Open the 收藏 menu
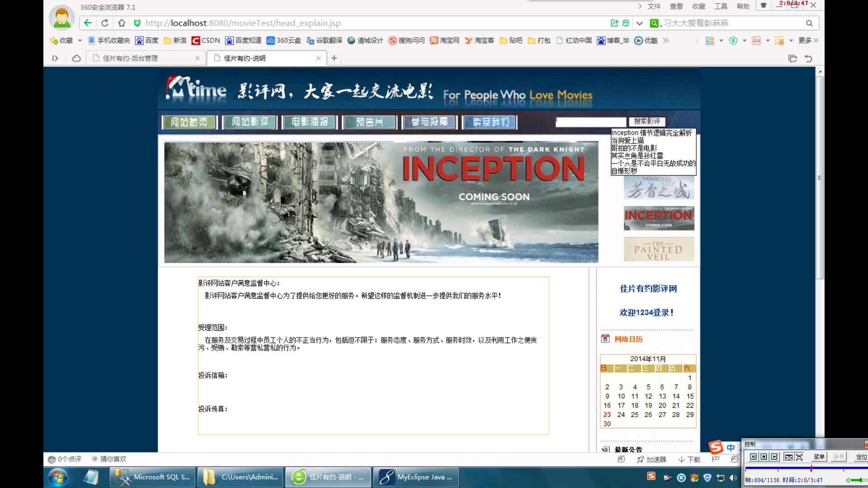The image size is (868, 488). (x=698, y=6)
